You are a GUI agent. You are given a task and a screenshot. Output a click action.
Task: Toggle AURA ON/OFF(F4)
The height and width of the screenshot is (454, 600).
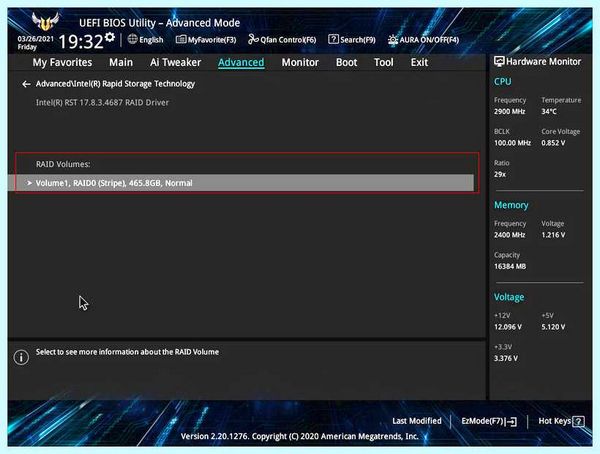423,39
